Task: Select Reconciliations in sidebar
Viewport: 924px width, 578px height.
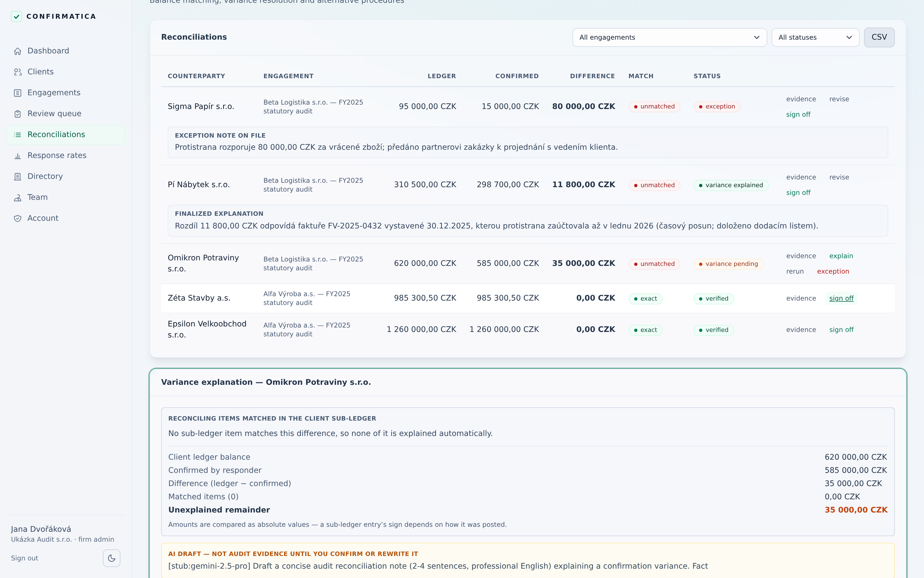Action: [66, 135]
